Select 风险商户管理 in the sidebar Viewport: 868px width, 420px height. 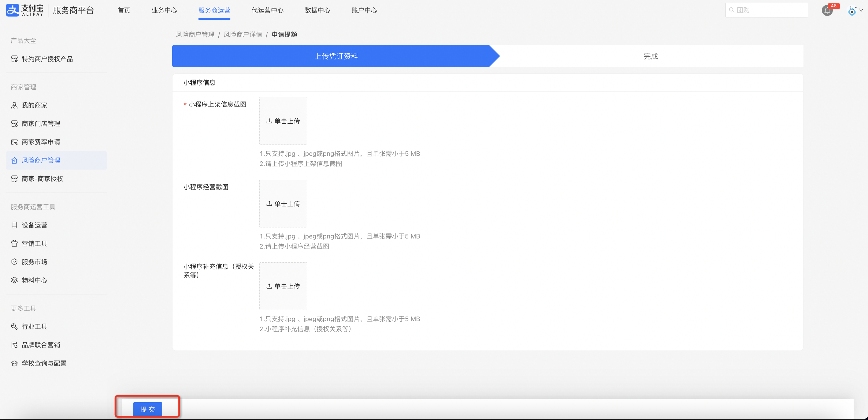click(x=41, y=160)
